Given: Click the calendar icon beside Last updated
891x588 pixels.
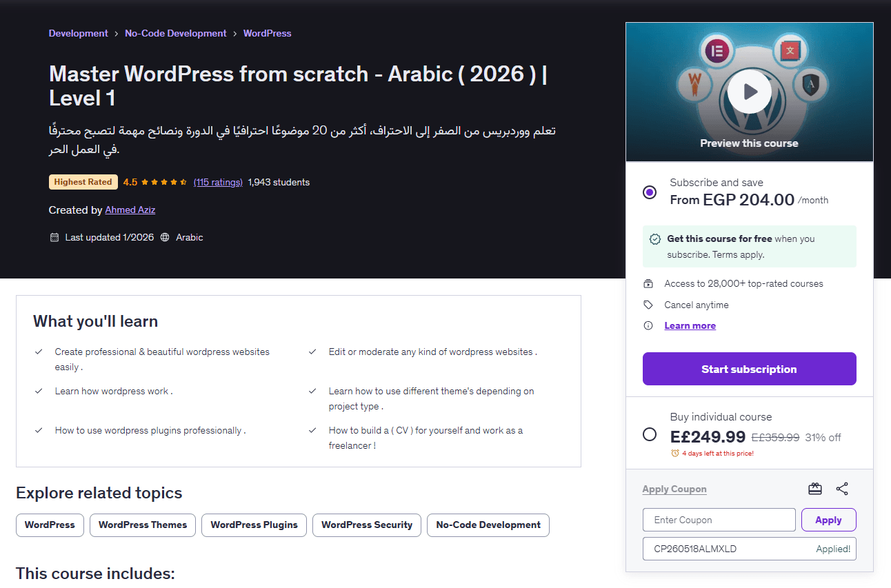Looking at the screenshot, I should pyautogui.click(x=54, y=237).
